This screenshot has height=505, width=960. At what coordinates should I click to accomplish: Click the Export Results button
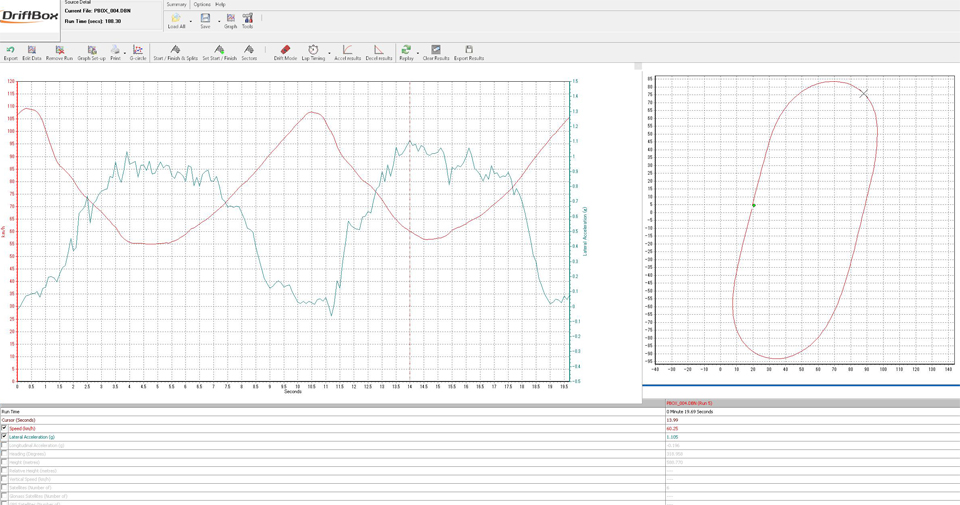[x=468, y=52]
